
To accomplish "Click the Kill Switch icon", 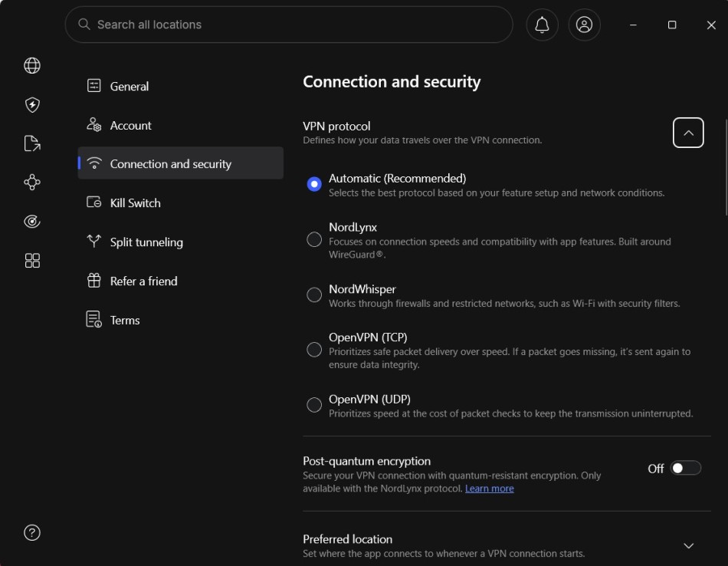I will (x=93, y=202).
